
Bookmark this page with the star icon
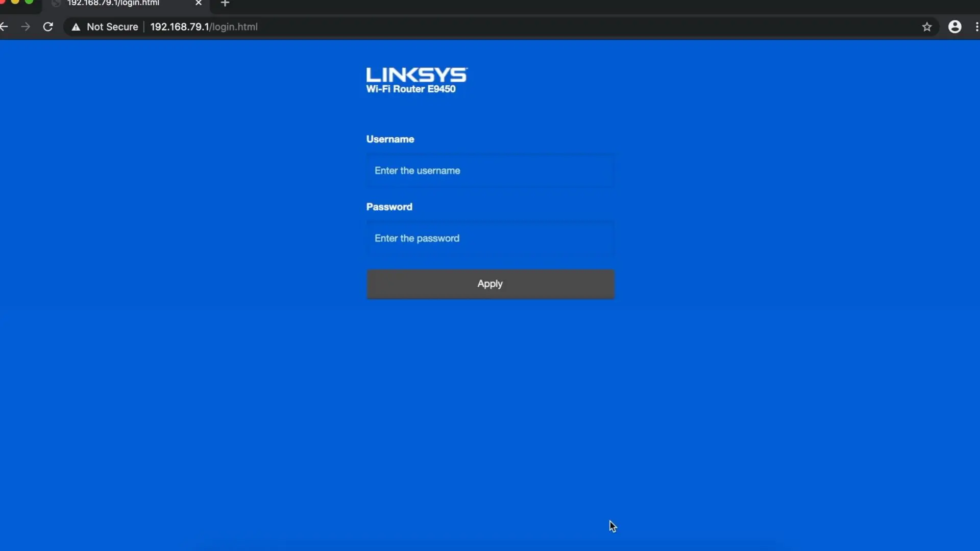(927, 27)
